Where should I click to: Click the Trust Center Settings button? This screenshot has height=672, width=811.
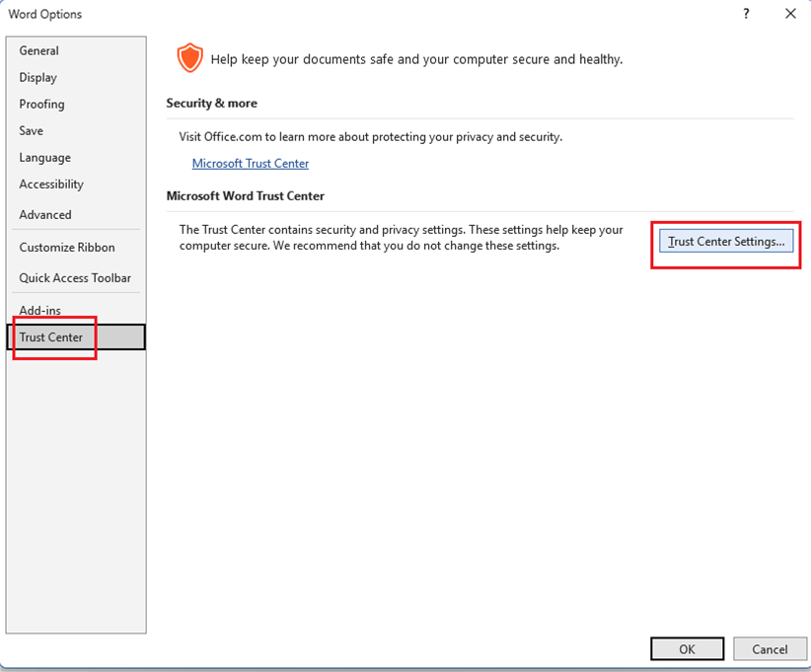point(726,241)
